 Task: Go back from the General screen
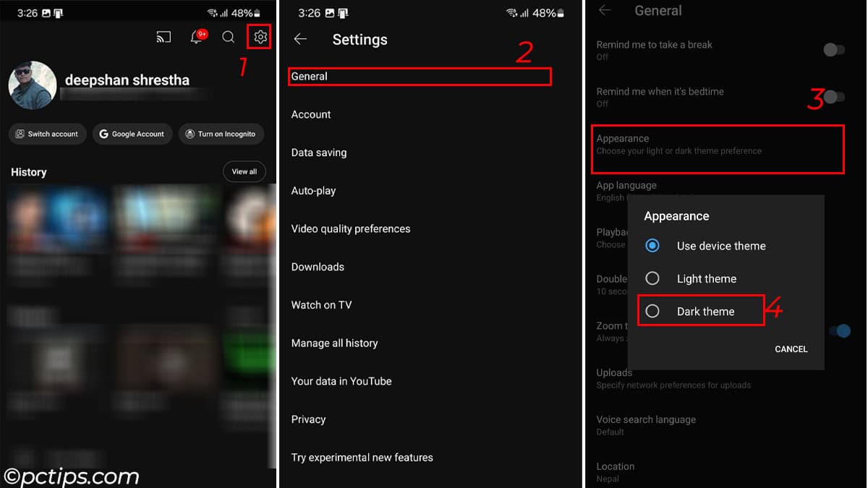point(605,10)
